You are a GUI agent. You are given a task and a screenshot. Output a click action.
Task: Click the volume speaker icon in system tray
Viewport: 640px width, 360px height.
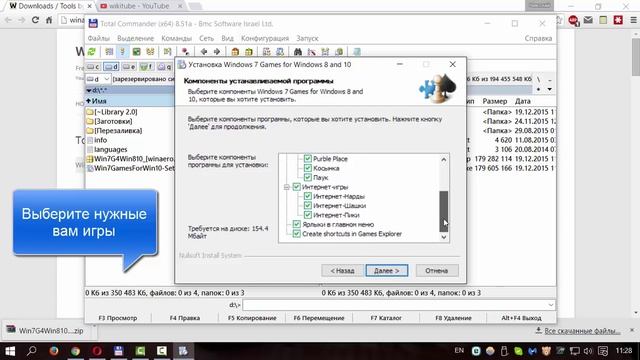(x=588, y=351)
